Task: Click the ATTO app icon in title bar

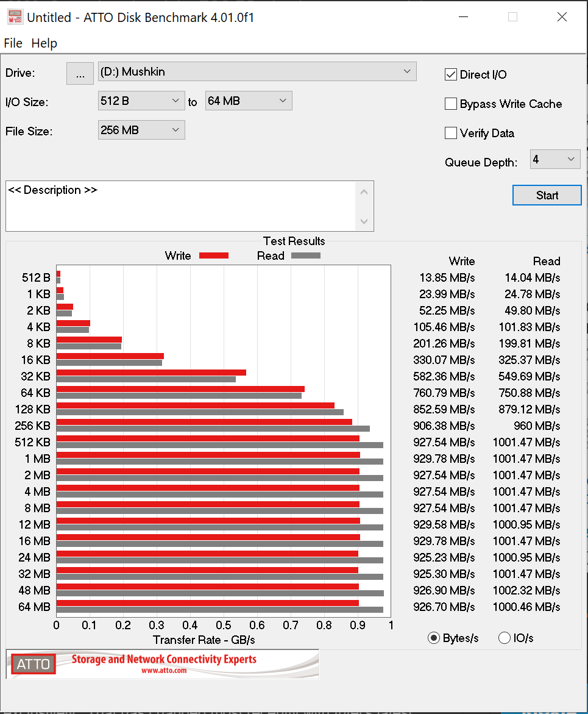Action: (15, 17)
